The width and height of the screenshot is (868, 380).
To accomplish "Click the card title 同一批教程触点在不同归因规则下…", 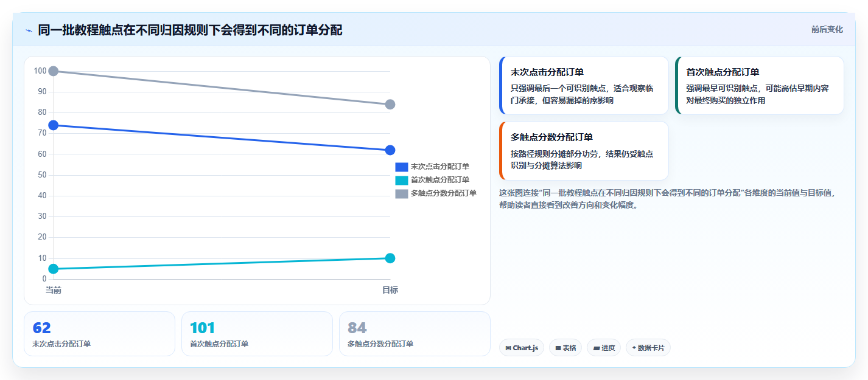I will 190,30.
